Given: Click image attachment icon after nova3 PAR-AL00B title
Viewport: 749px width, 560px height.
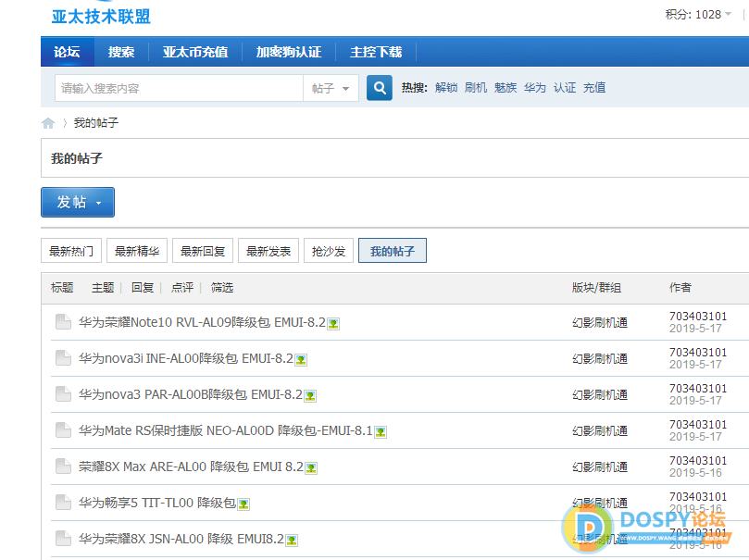Looking at the screenshot, I should point(310,396).
